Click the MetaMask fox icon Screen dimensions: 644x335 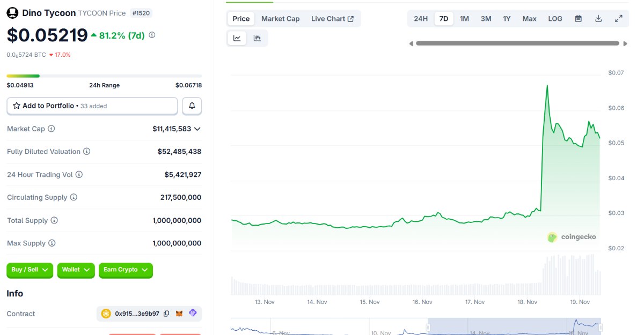(x=180, y=314)
